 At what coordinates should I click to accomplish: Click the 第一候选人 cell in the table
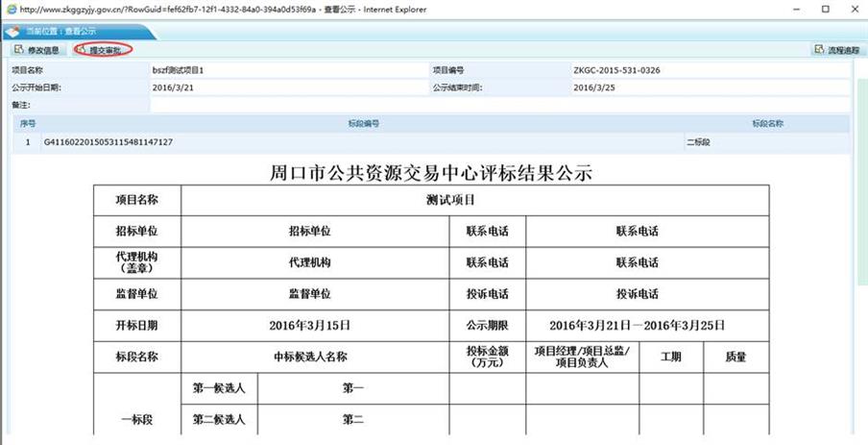219,388
